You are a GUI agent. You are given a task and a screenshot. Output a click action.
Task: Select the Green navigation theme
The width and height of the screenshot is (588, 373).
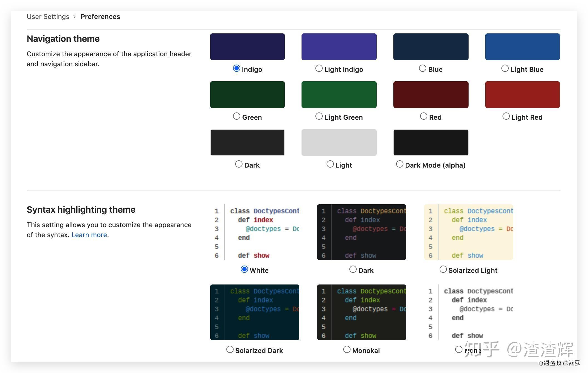pyautogui.click(x=237, y=116)
